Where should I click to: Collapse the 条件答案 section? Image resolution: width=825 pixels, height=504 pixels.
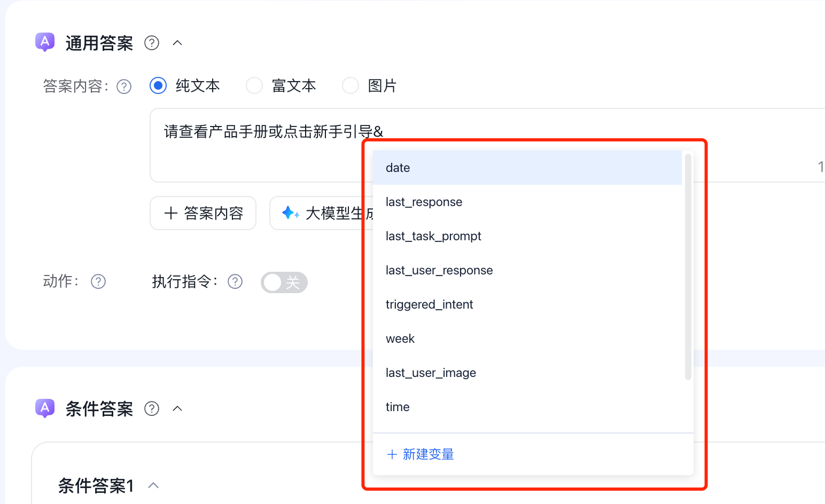[x=177, y=408]
